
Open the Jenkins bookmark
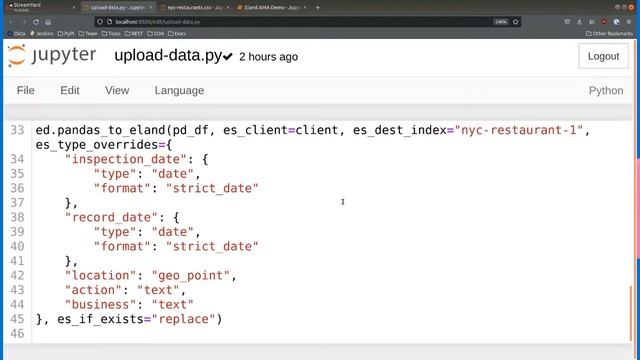pyautogui.click(x=42, y=33)
